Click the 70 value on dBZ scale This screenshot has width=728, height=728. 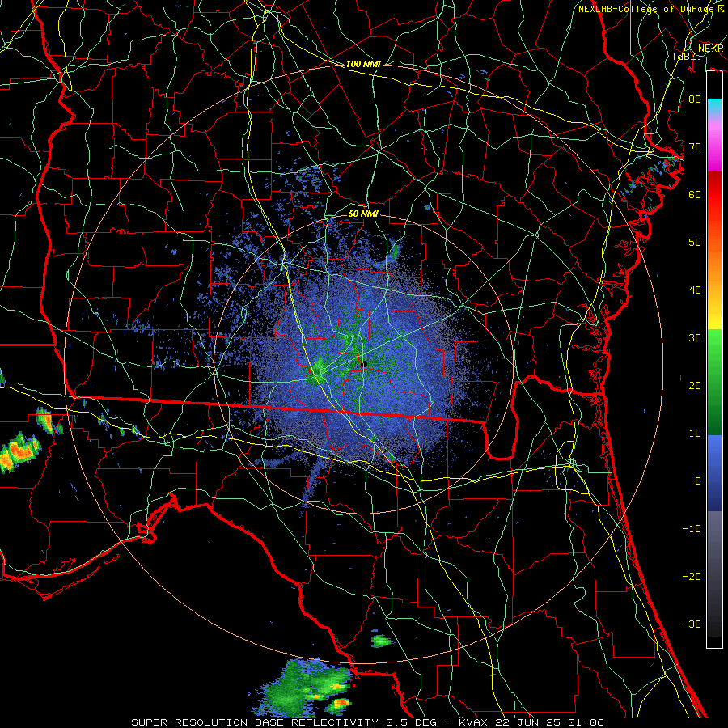tap(695, 147)
